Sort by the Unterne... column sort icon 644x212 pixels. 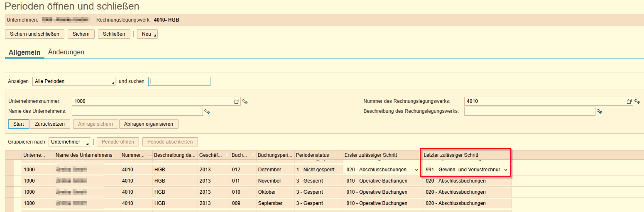click(x=51, y=155)
